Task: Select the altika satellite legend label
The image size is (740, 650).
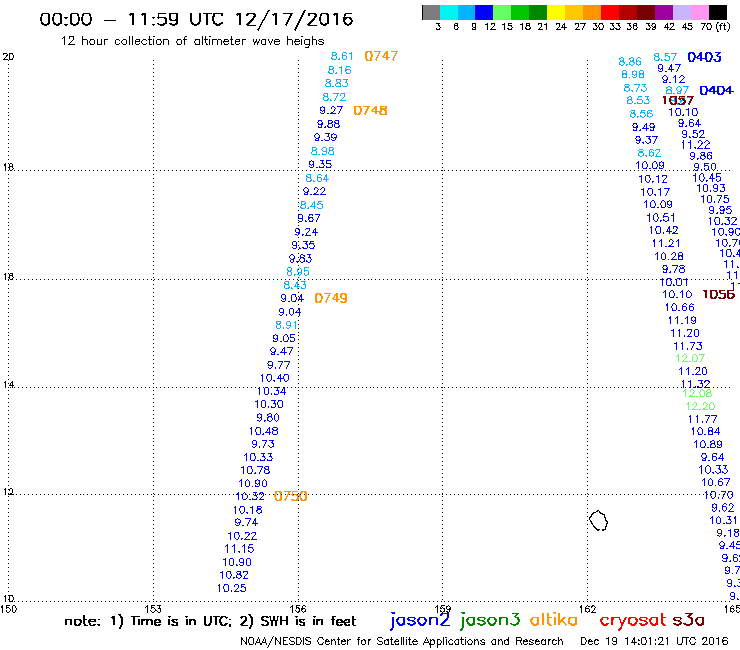Action: (x=554, y=620)
